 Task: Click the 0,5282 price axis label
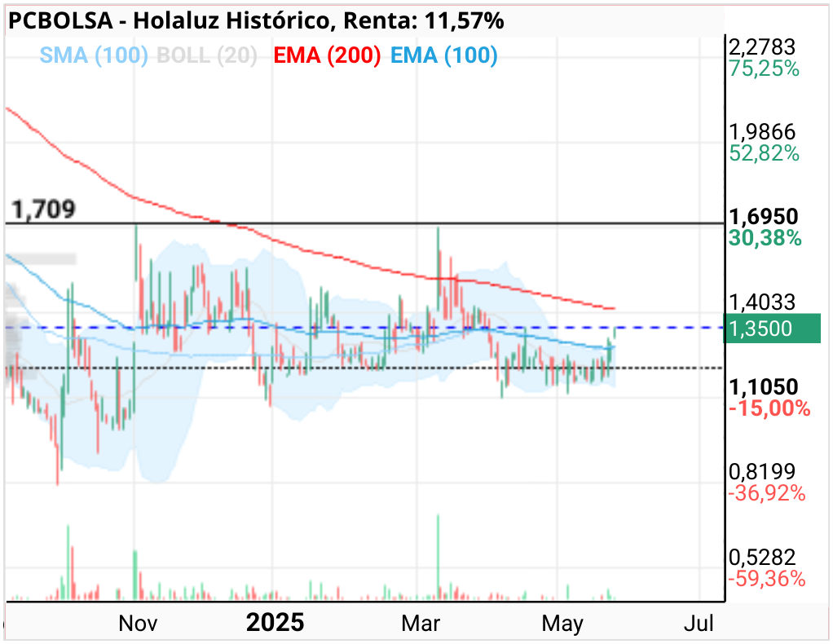762,557
